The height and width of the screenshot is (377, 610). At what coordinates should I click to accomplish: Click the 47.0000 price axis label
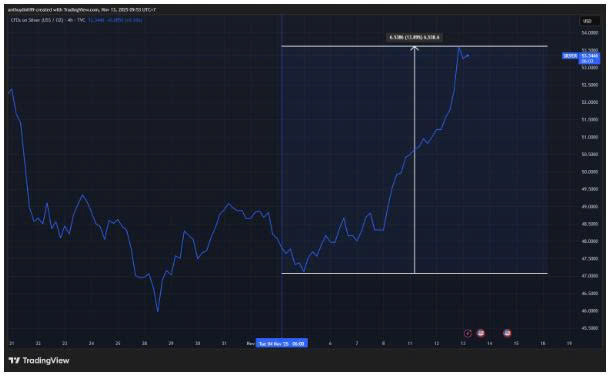[590, 276]
